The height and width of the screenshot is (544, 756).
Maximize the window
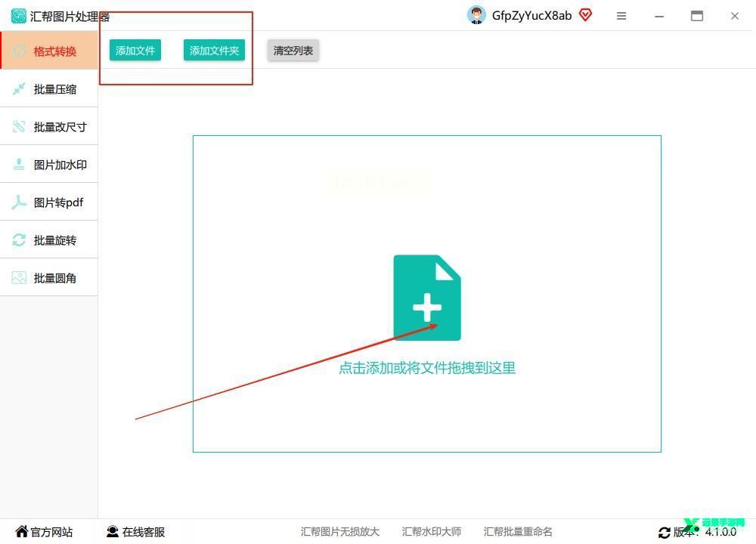click(x=697, y=16)
